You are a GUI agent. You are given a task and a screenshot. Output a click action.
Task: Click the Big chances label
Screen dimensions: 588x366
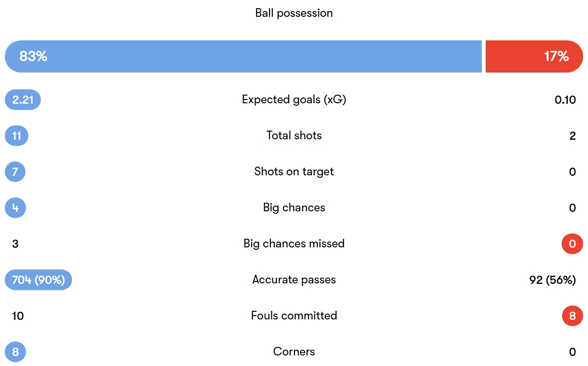click(x=294, y=208)
